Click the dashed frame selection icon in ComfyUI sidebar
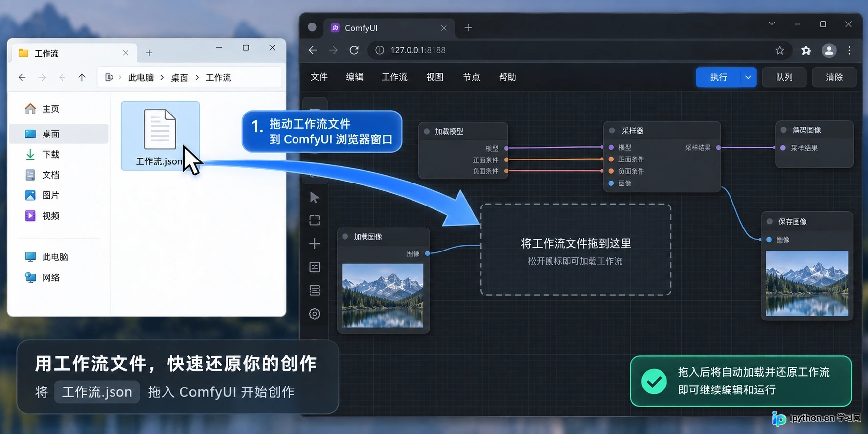The width and height of the screenshot is (868, 434). (x=315, y=220)
